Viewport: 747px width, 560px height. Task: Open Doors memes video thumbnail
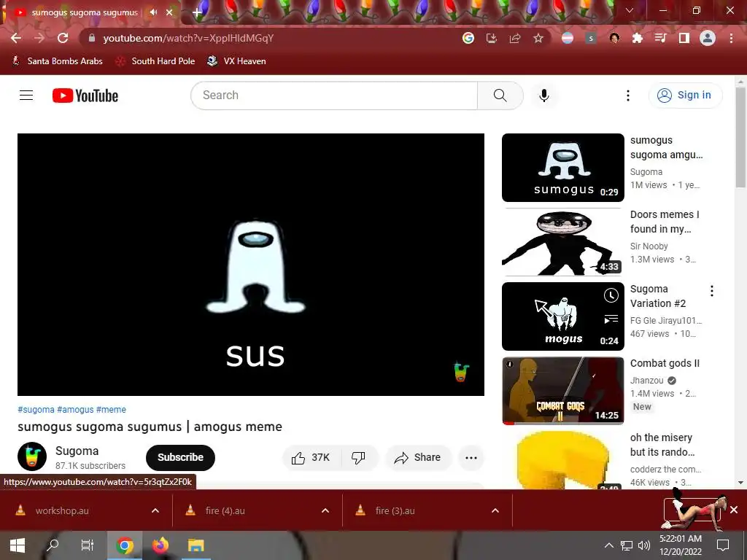pos(562,242)
